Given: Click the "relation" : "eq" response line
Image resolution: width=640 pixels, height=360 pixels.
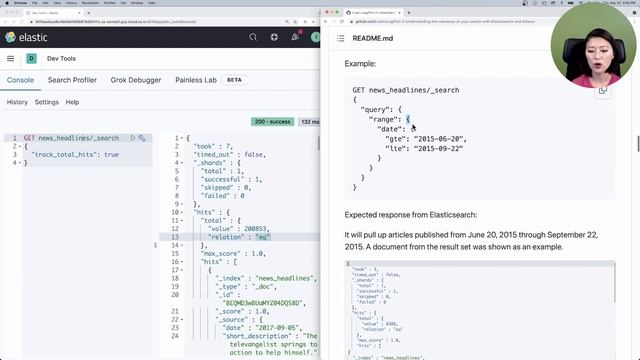Looking at the screenshot, I should [x=239, y=237].
